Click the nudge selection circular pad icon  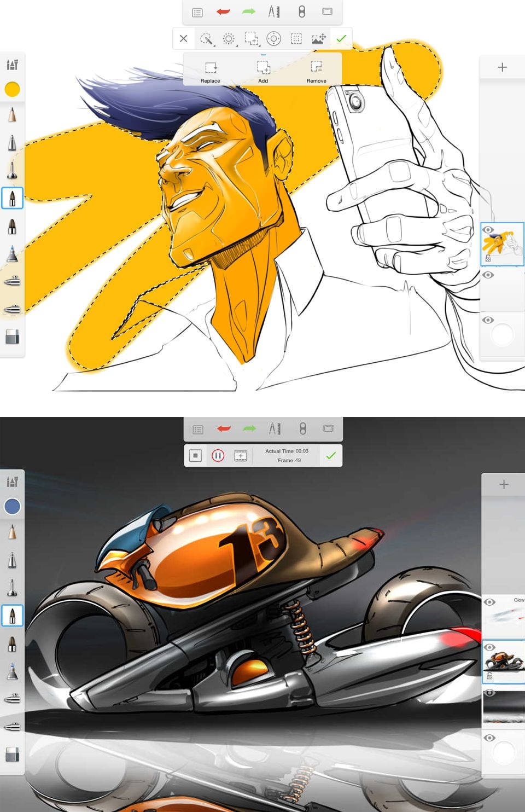pyautogui.click(x=273, y=39)
